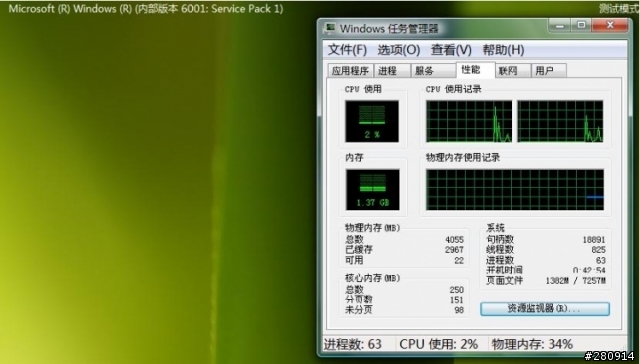Click the 线程数 value 825
The image size is (640, 364).
point(598,250)
